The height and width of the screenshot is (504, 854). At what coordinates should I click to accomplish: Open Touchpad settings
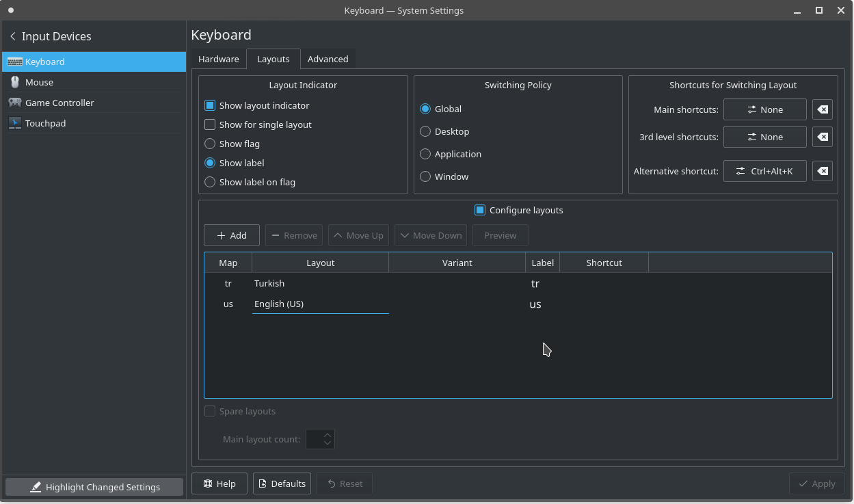[x=44, y=123]
